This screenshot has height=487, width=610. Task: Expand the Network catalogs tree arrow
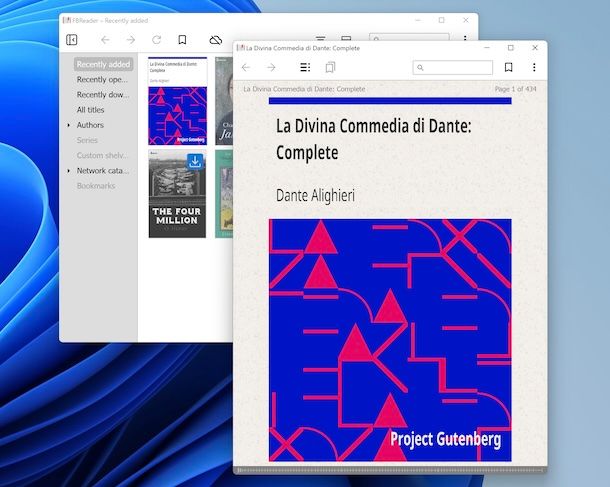pyautogui.click(x=68, y=171)
